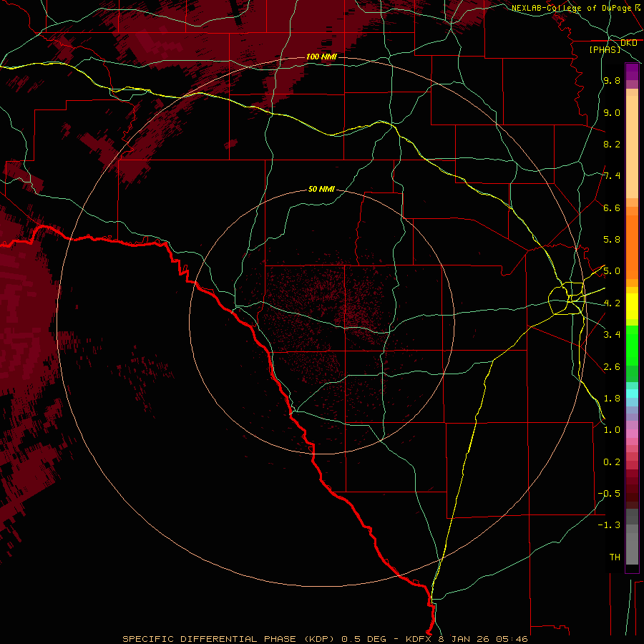
Task: Click the 2.6 scale value
Action: pyautogui.click(x=612, y=366)
